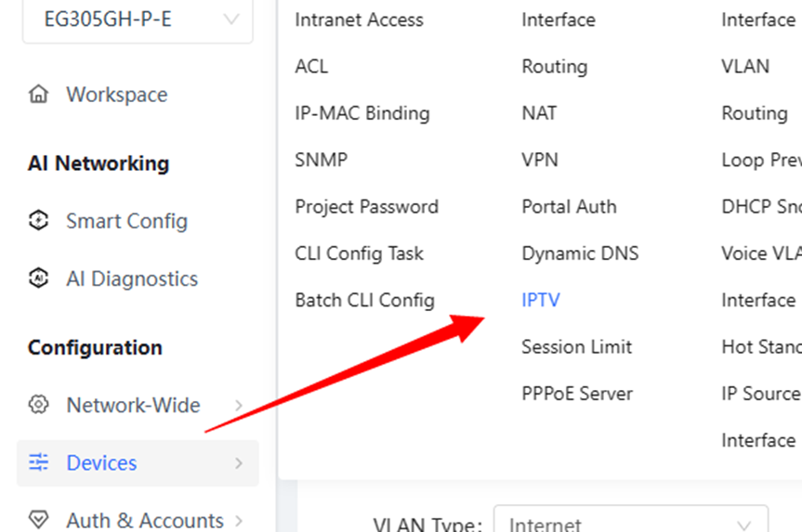Go to PPPoE Server settings
802x532 pixels.
point(577,394)
